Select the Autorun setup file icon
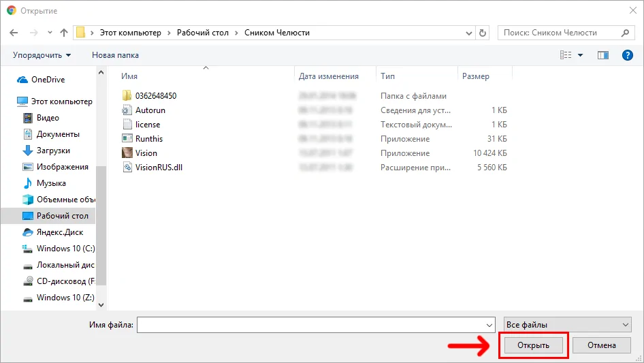The width and height of the screenshot is (644, 363). (x=127, y=110)
